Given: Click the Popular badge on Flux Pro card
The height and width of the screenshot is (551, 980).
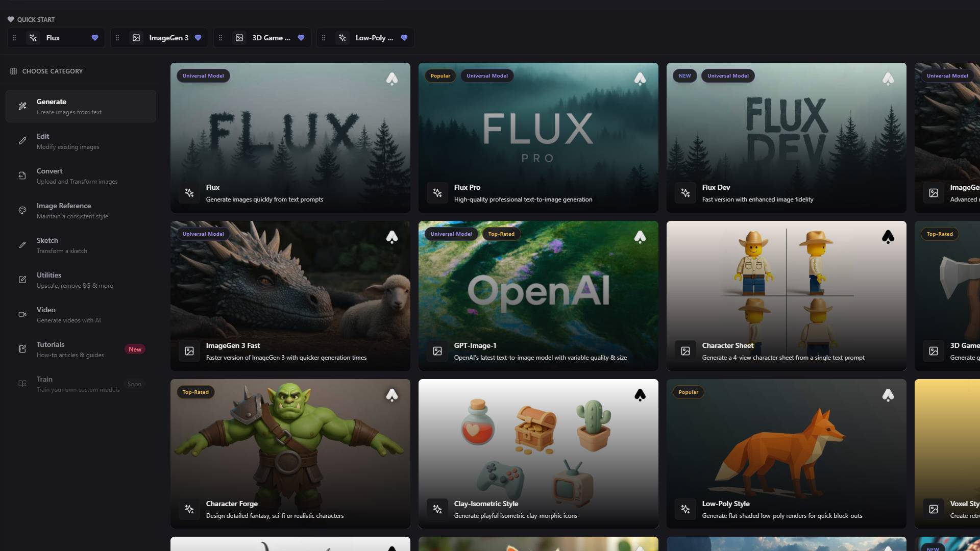Looking at the screenshot, I should 440,76.
